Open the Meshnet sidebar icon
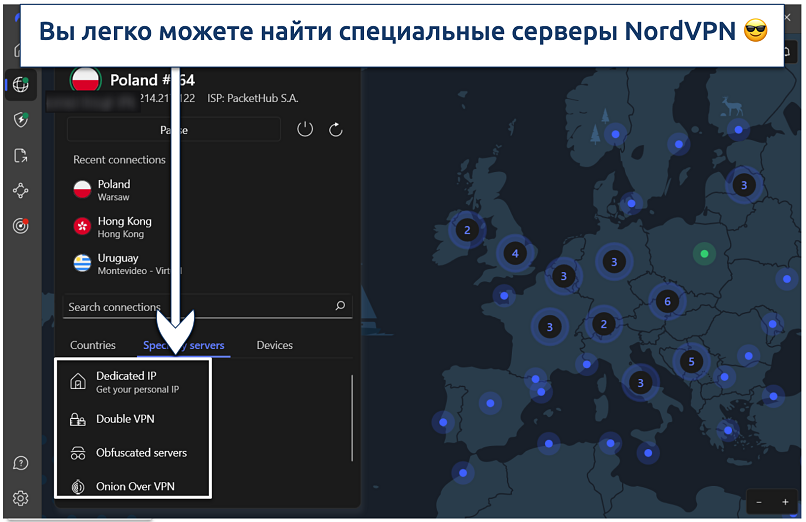806x522 pixels. (21, 191)
